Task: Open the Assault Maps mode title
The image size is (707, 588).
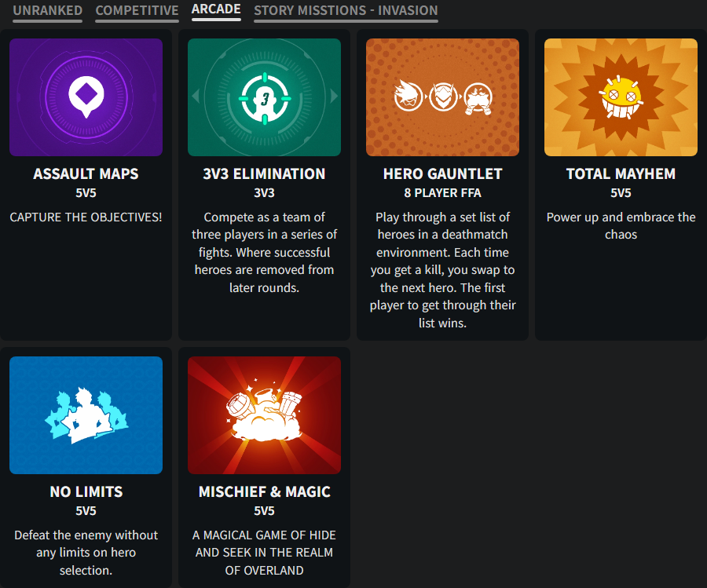Action: pyautogui.click(x=86, y=174)
